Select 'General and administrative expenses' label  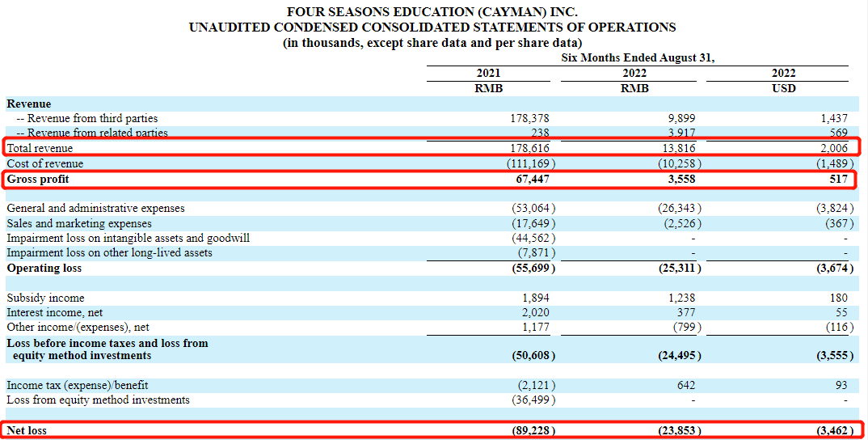[95, 208]
